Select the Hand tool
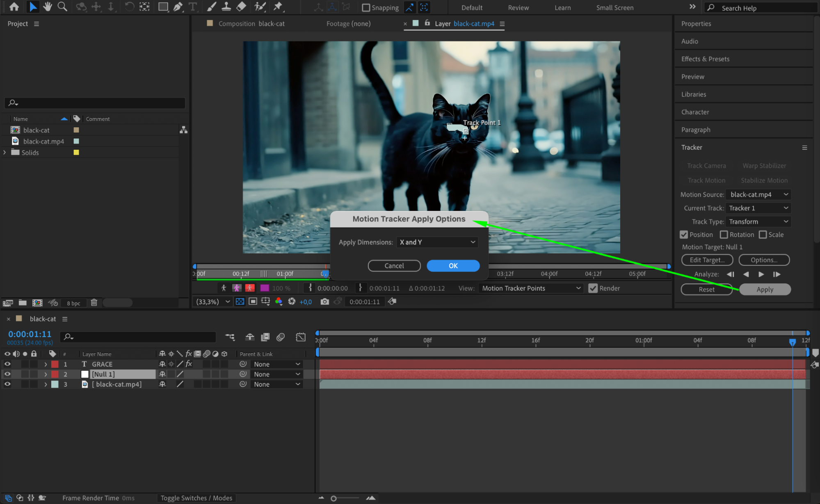The width and height of the screenshot is (820, 504). 48,7
